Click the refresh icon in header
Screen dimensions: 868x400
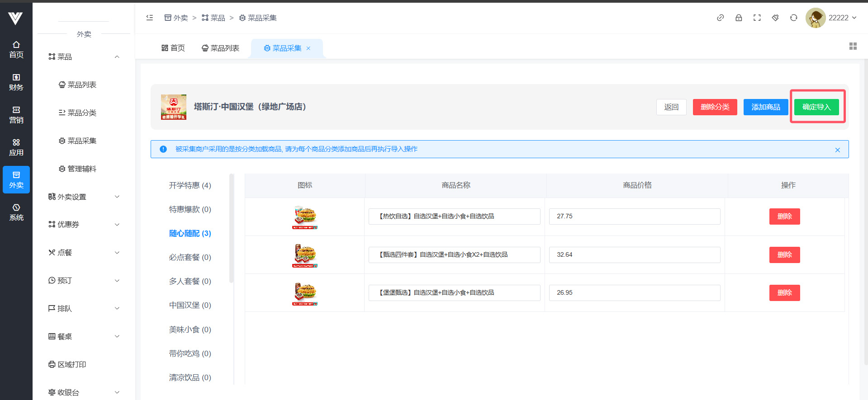[793, 18]
